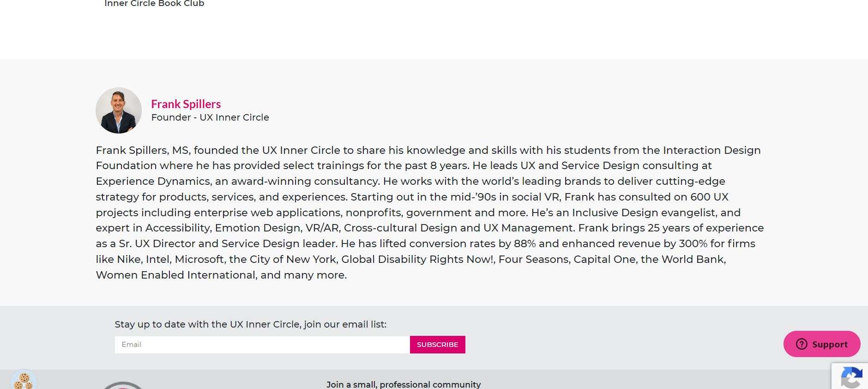Image resolution: width=868 pixels, height=389 pixels.
Task: Click "Women Enabled International" in the bio
Action: click(175, 275)
